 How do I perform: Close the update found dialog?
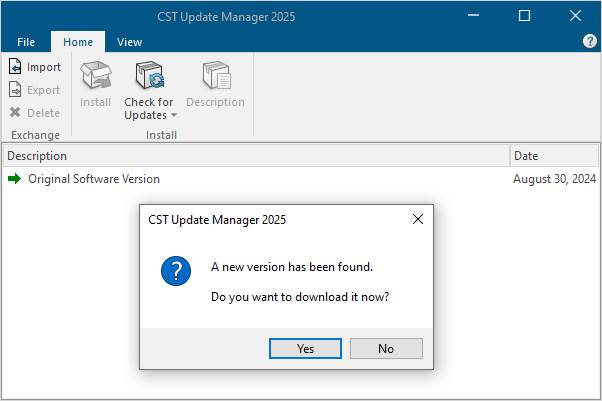point(418,219)
